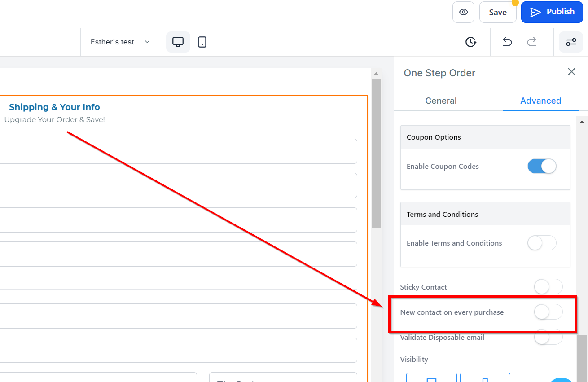Click the settings panel scroll up arrow
Image resolution: width=588 pixels, height=382 pixels.
582,122
